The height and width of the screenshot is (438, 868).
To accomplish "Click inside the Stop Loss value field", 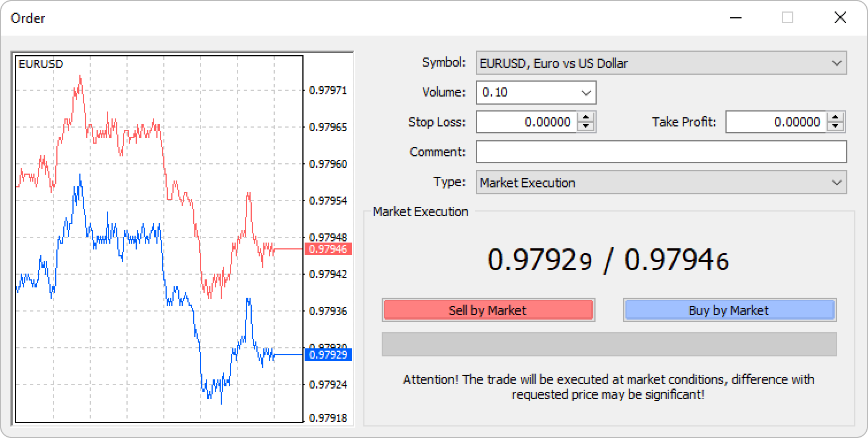I will [x=527, y=122].
